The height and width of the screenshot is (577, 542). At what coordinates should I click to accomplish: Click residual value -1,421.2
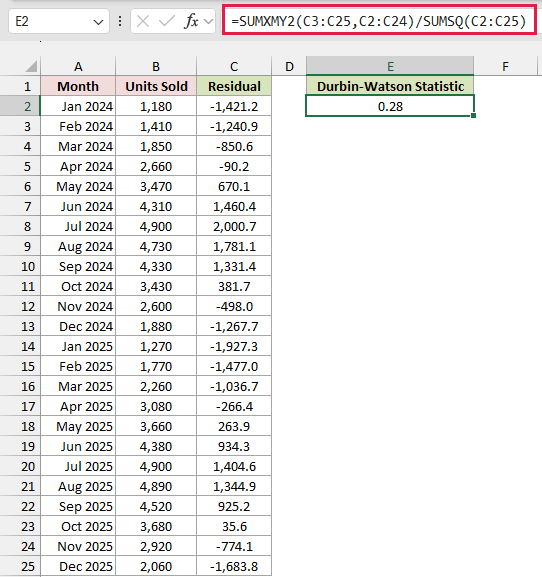point(234,106)
